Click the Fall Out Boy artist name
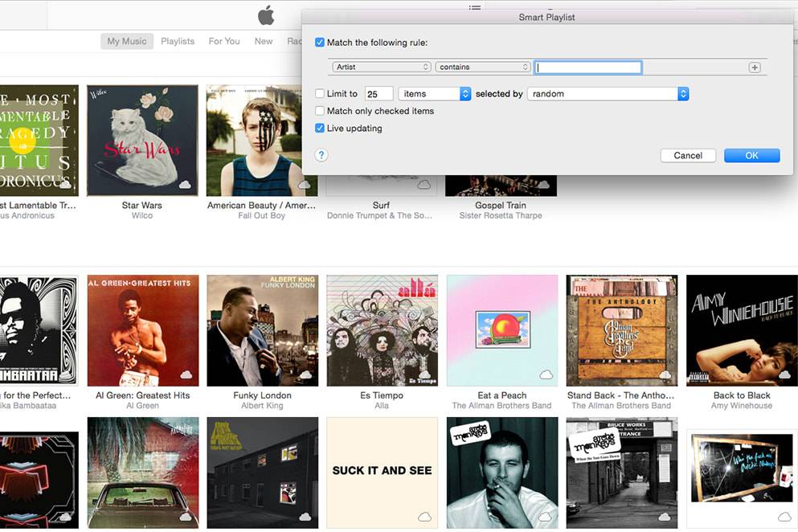The height and width of the screenshot is (532, 798). [262, 216]
